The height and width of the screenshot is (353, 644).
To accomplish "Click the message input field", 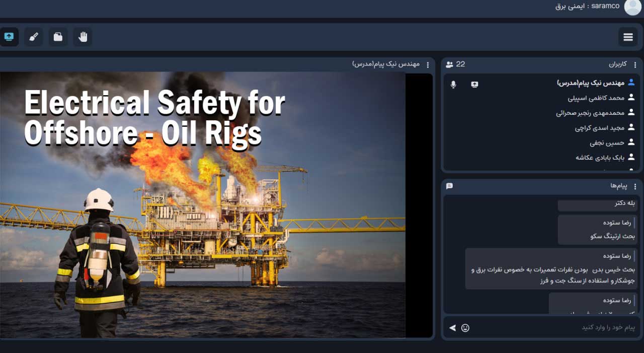I will [x=553, y=328].
